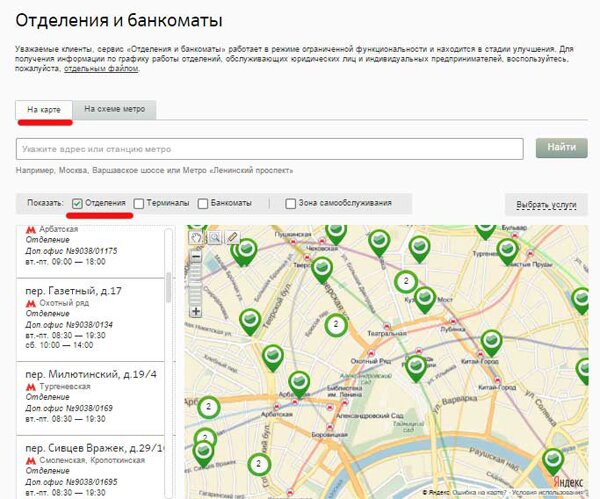The width and height of the screenshot is (600, 499).
Task: Open branch пер. Сивцев Вражек, д.29/16
Action: (95, 448)
